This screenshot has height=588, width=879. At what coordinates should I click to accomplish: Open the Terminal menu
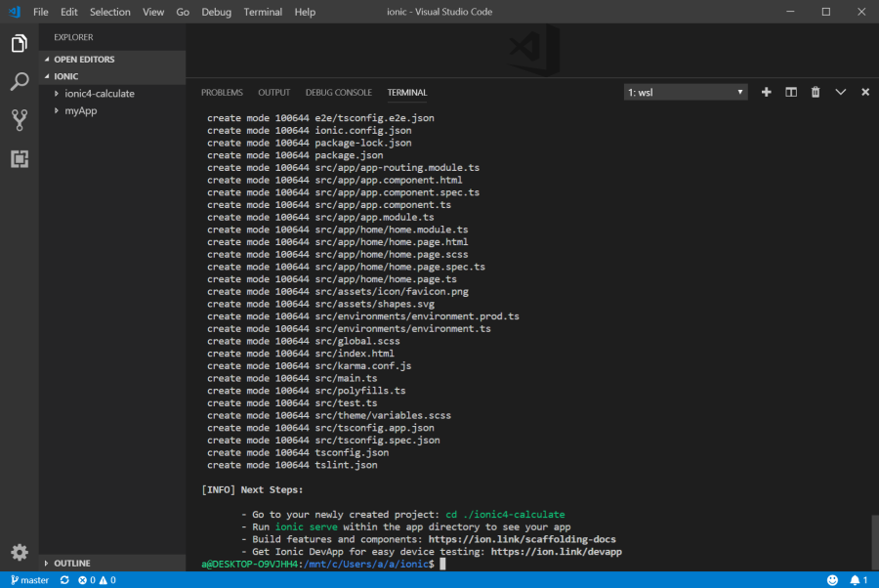click(263, 12)
